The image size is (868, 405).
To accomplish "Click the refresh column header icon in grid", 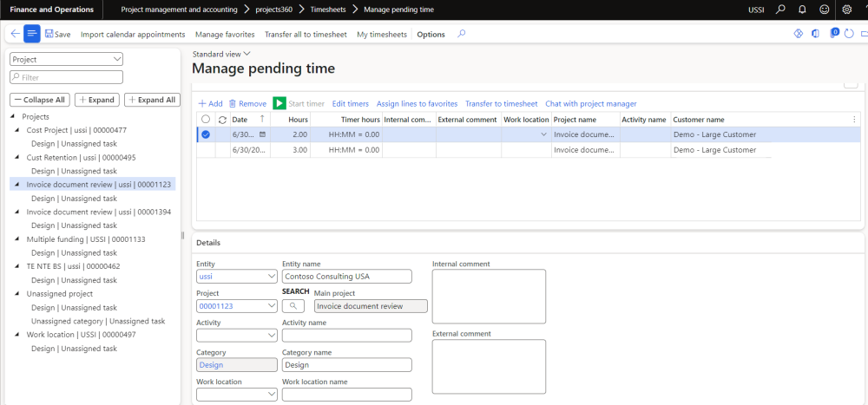I will [x=223, y=120].
